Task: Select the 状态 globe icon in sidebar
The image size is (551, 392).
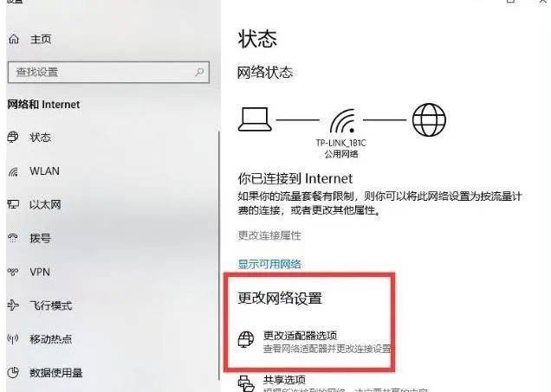Action: 13,137
